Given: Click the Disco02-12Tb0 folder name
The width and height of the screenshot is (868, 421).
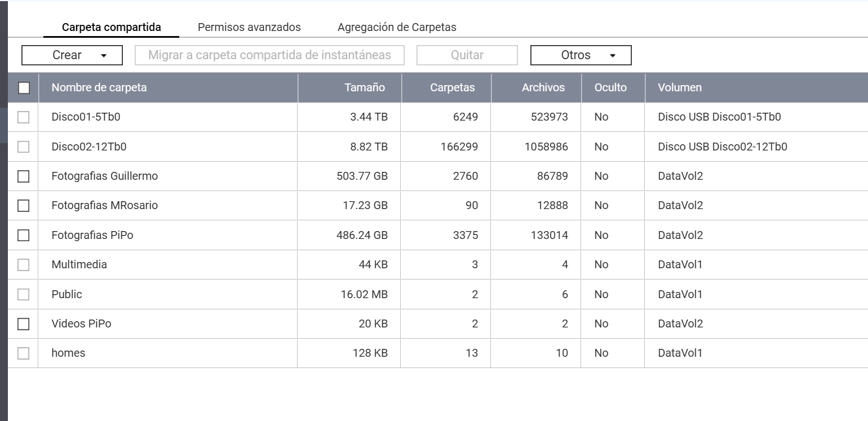Looking at the screenshot, I should [x=88, y=147].
